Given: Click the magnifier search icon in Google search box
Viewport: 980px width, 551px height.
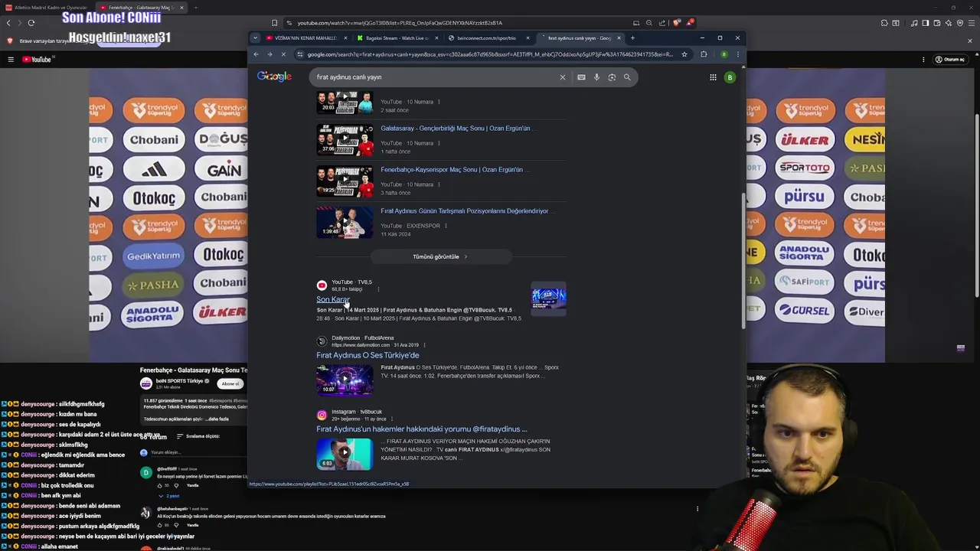Looking at the screenshot, I should click(x=627, y=77).
